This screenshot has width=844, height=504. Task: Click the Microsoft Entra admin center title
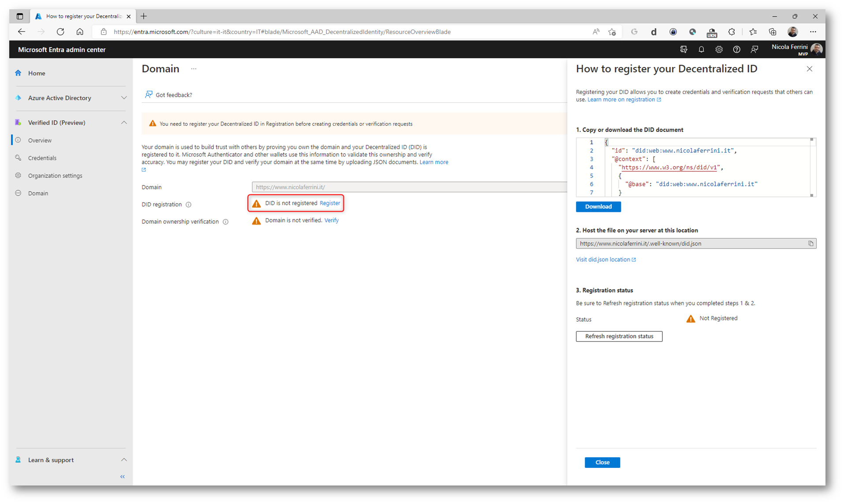(x=62, y=49)
